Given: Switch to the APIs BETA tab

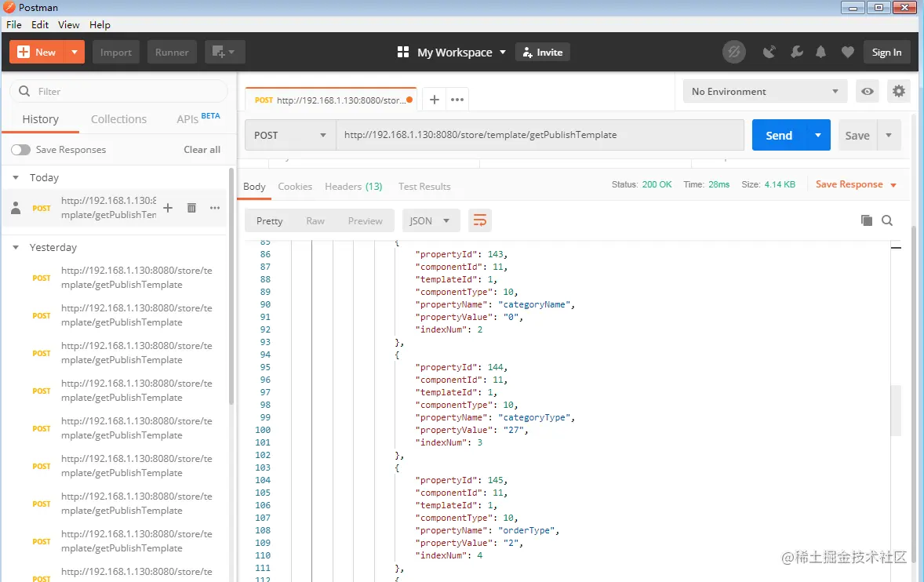Looking at the screenshot, I should [198, 118].
